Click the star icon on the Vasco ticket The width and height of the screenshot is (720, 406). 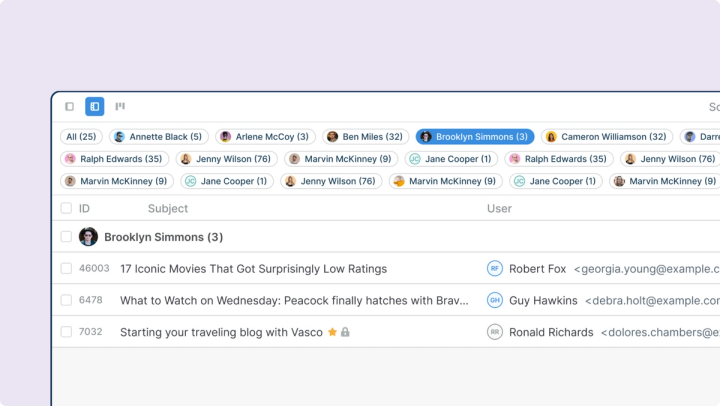[332, 332]
